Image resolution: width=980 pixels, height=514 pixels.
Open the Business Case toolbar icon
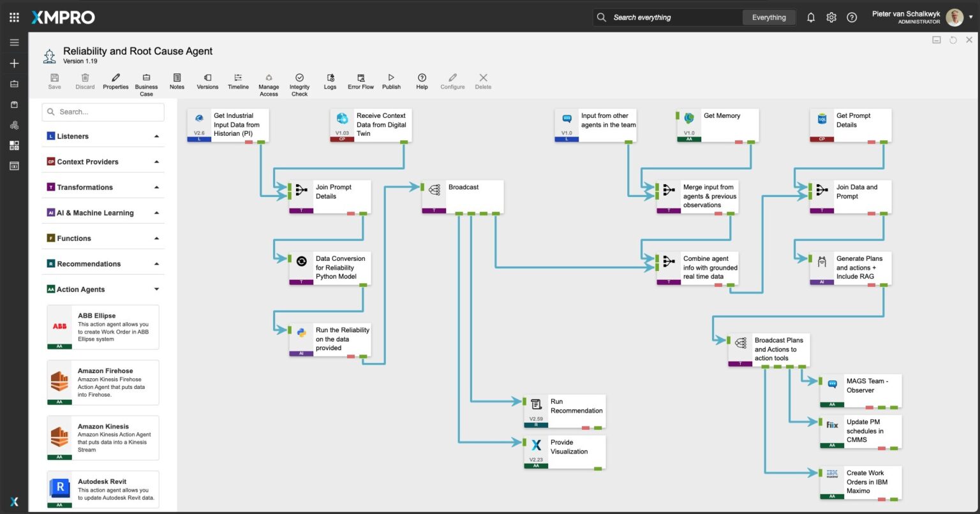146,78
